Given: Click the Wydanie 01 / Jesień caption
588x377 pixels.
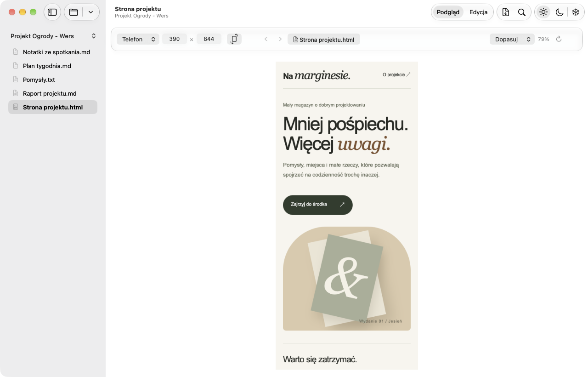Looking at the screenshot, I should pyautogui.click(x=380, y=321).
